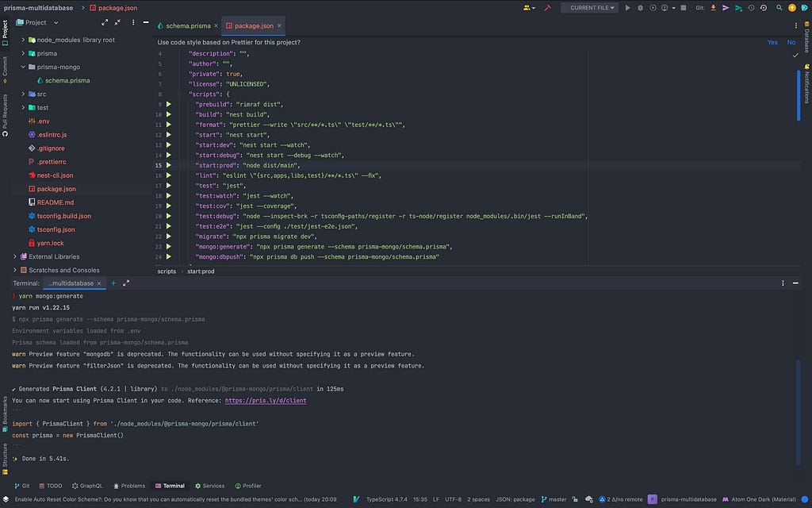Click the Debug bug icon
Image resolution: width=812 pixels, height=508 pixels.
[x=640, y=8]
